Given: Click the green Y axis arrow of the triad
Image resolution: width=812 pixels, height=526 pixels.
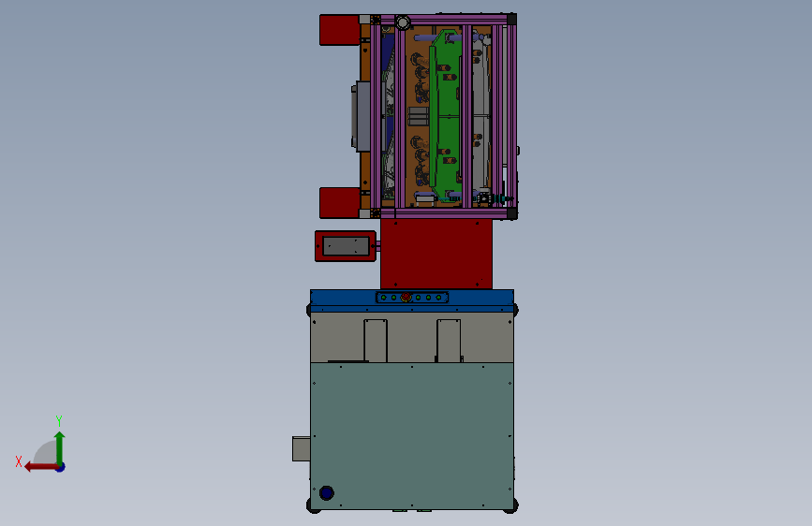Looking at the screenshot, I should [60, 447].
